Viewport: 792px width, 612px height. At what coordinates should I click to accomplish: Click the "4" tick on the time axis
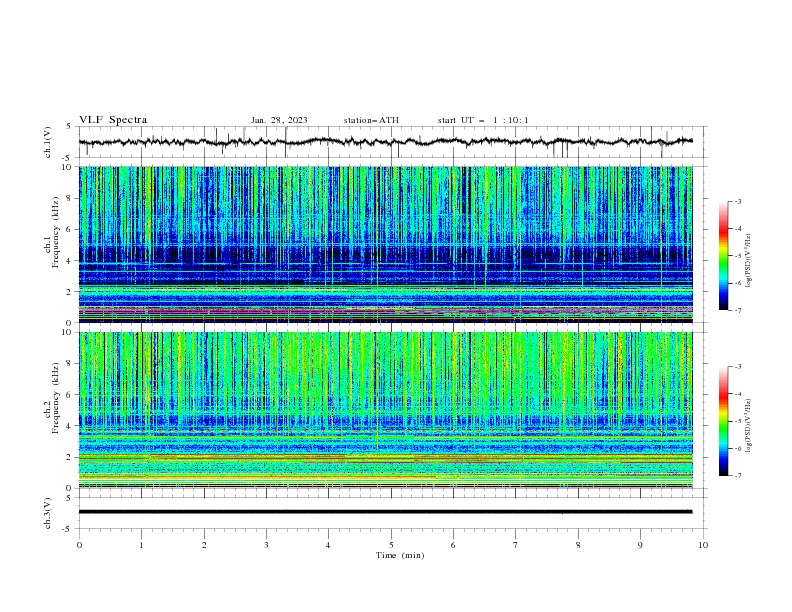328,545
